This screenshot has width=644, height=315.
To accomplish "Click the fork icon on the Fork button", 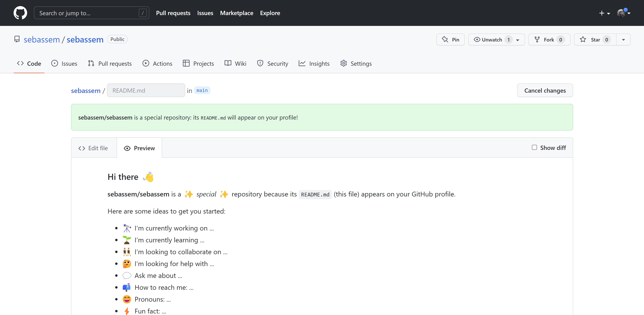I will pyautogui.click(x=537, y=39).
